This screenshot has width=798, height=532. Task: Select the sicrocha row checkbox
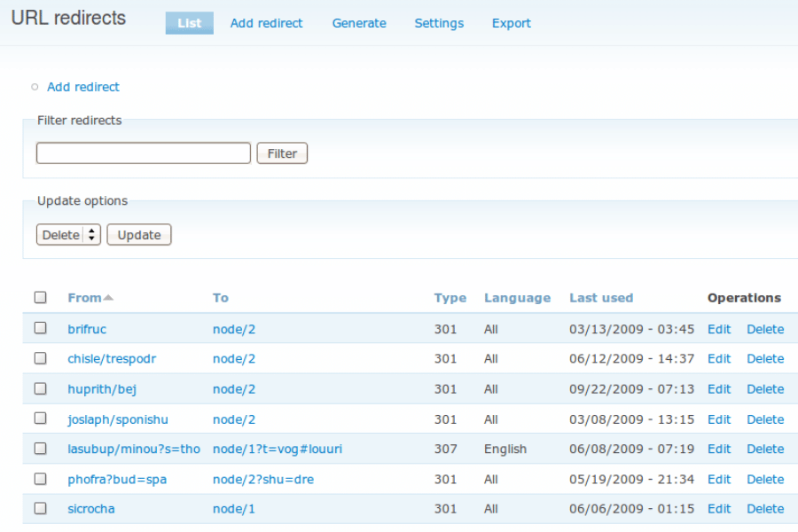(x=40, y=508)
